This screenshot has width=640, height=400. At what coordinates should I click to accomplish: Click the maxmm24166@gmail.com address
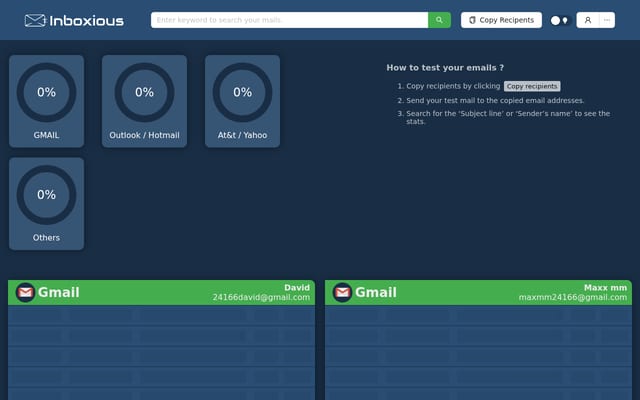click(x=573, y=298)
